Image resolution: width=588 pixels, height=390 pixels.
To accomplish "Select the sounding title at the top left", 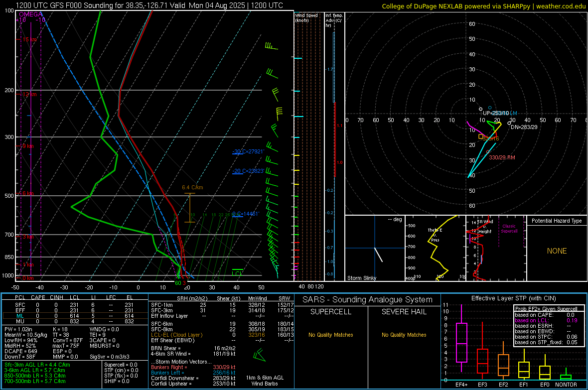I will tap(149, 5).
